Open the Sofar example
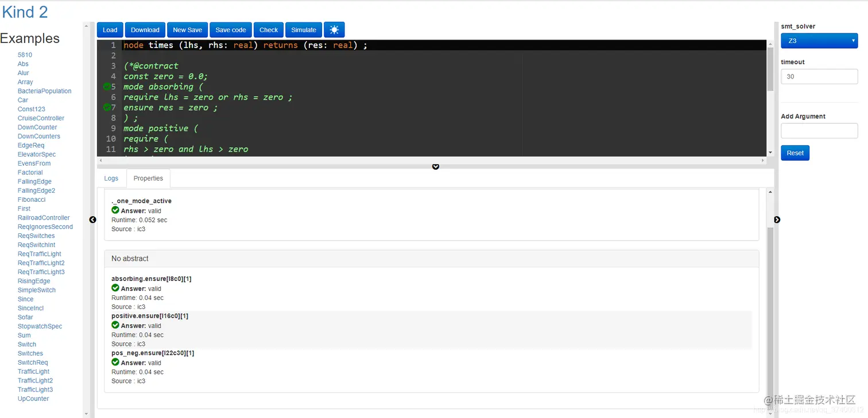The width and height of the screenshot is (868, 418). pyautogui.click(x=25, y=317)
